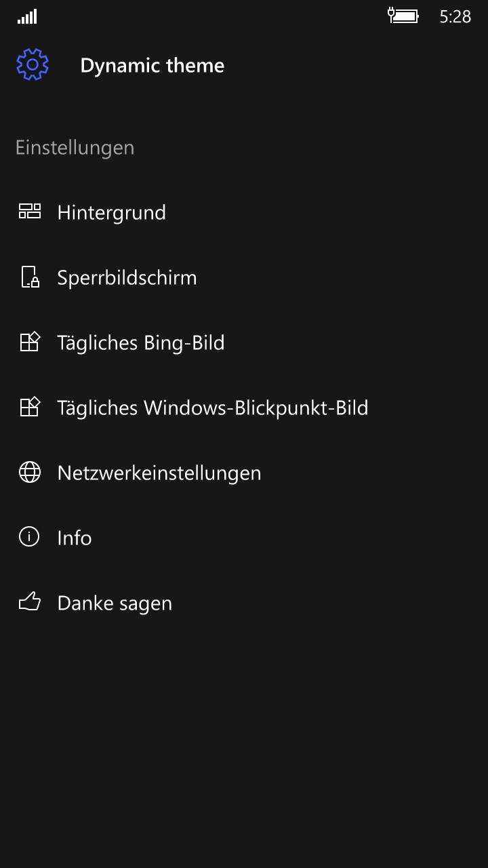Click the Sperrbildschirm lock-screen icon
Viewport: 488px width, 868px height.
pyautogui.click(x=30, y=277)
